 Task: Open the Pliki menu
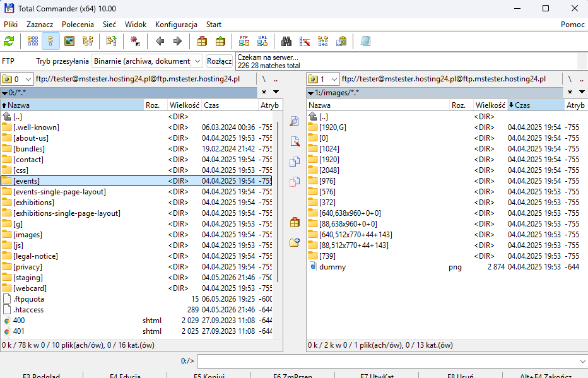[11, 25]
